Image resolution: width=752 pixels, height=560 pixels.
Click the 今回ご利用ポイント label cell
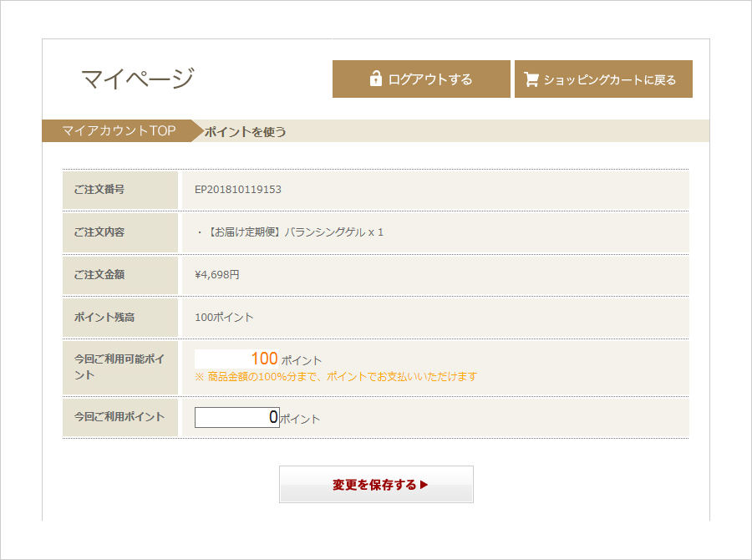coord(120,417)
